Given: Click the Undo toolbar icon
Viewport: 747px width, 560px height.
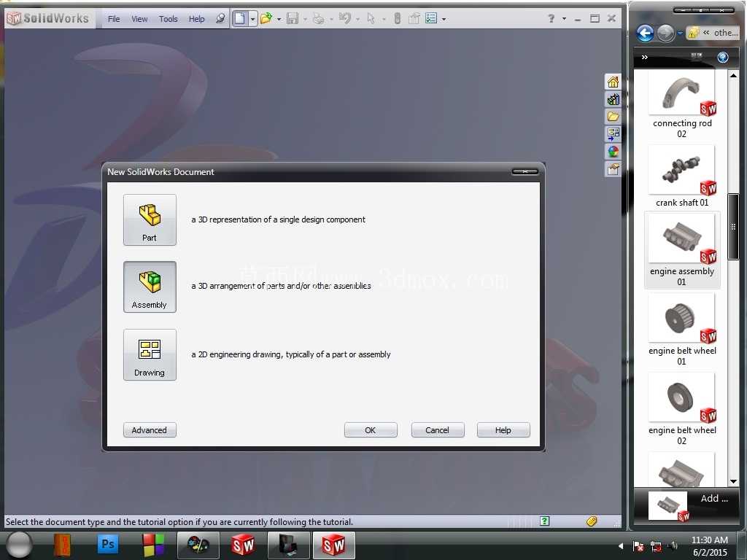Looking at the screenshot, I should click(345, 18).
